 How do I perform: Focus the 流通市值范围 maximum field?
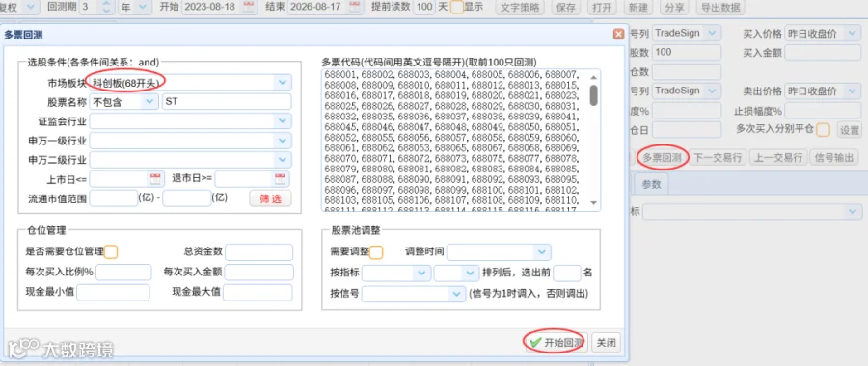pyautogui.click(x=186, y=197)
